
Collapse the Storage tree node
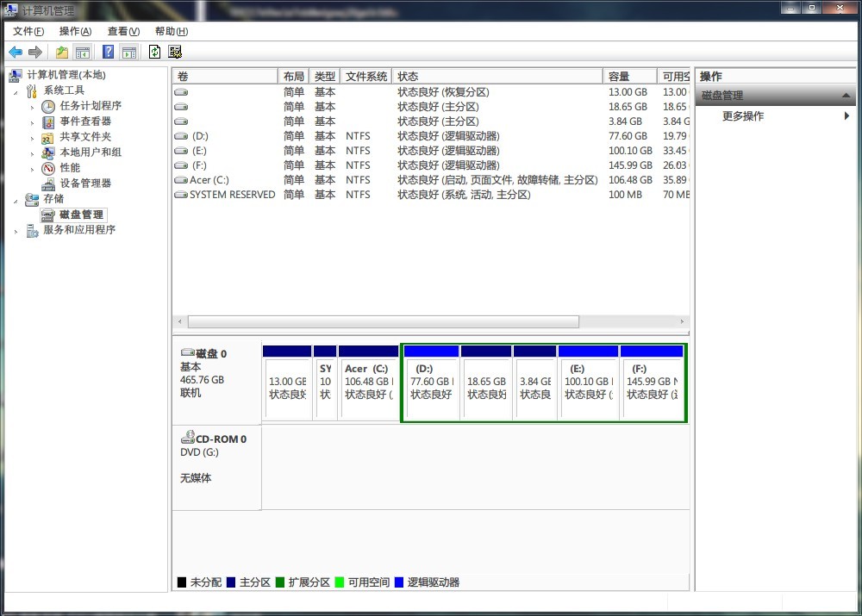click(16, 202)
